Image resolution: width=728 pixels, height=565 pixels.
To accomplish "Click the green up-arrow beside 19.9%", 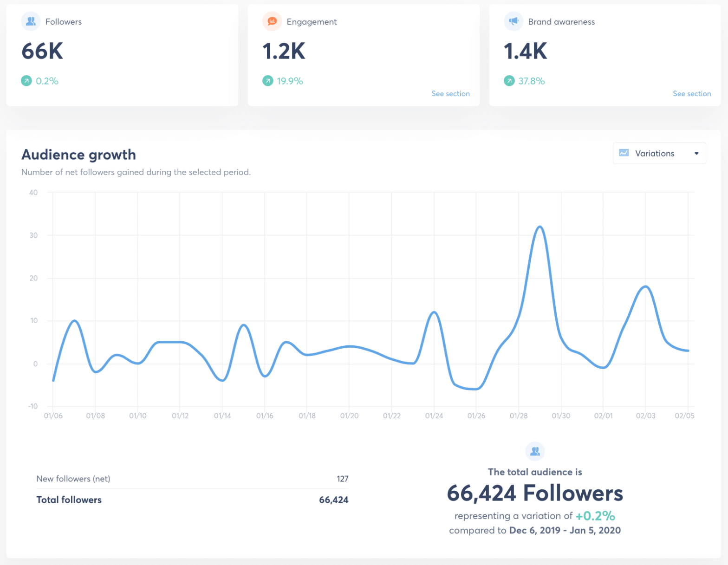I will tap(268, 81).
